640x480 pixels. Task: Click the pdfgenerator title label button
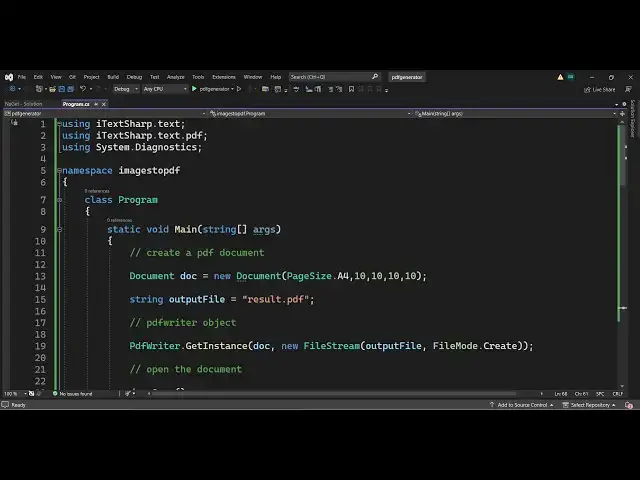click(x=407, y=77)
